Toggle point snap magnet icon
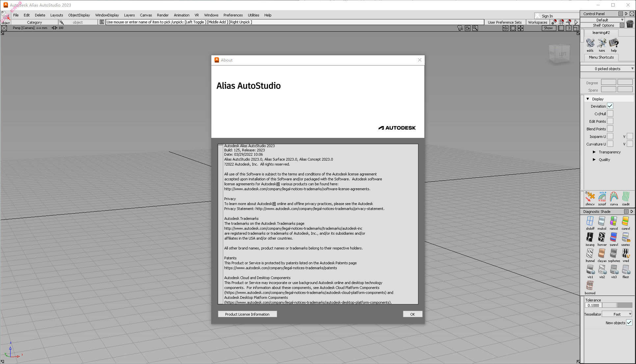The width and height of the screenshot is (636, 364). coord(554,22)
